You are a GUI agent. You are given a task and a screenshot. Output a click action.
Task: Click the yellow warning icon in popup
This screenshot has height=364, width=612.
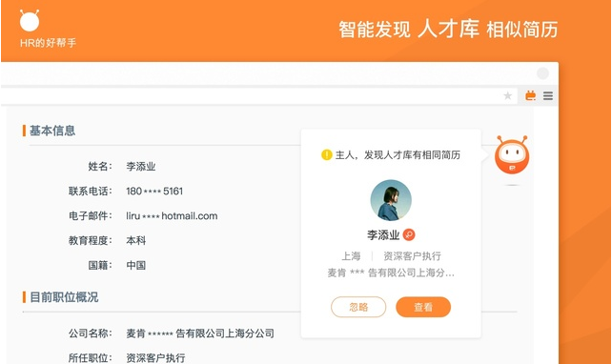(326, 155)
